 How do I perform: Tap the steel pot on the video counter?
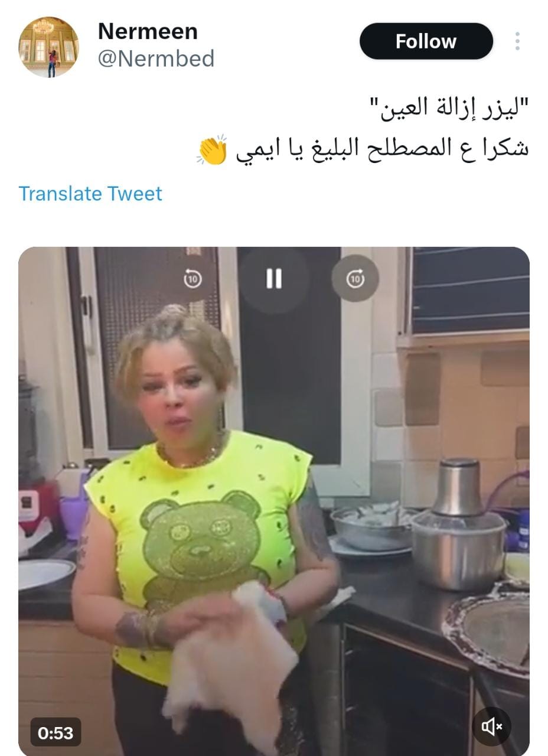pyautogui.click(x=458, y=529)
